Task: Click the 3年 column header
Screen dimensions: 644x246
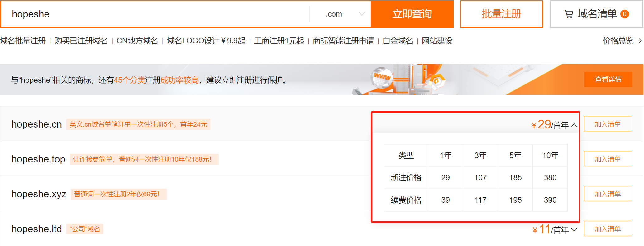Action: (x=480, y=155)
